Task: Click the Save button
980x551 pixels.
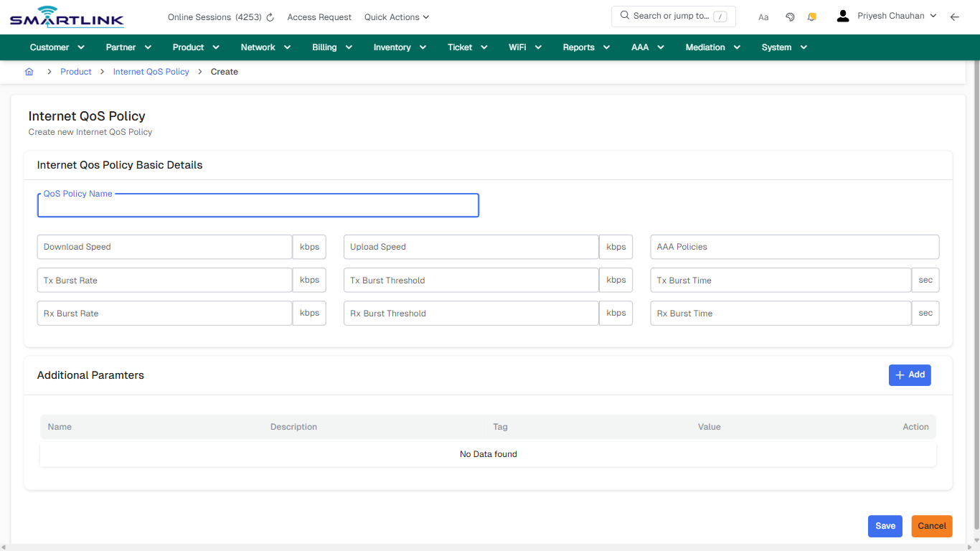Action: coord(885,526)
